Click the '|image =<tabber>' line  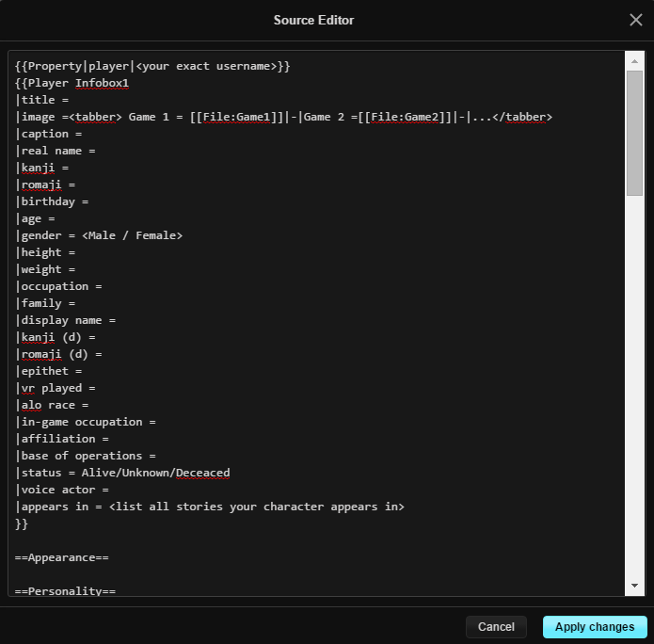pos(283,117)
